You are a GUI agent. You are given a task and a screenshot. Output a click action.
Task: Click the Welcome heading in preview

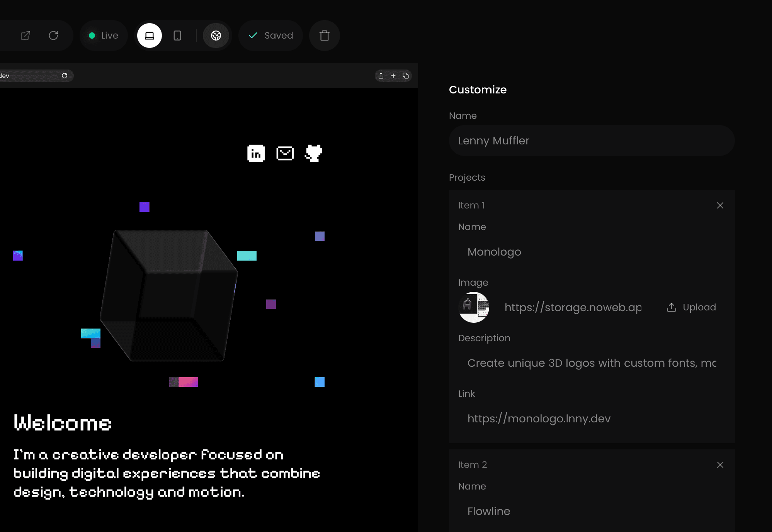[63, 423]
